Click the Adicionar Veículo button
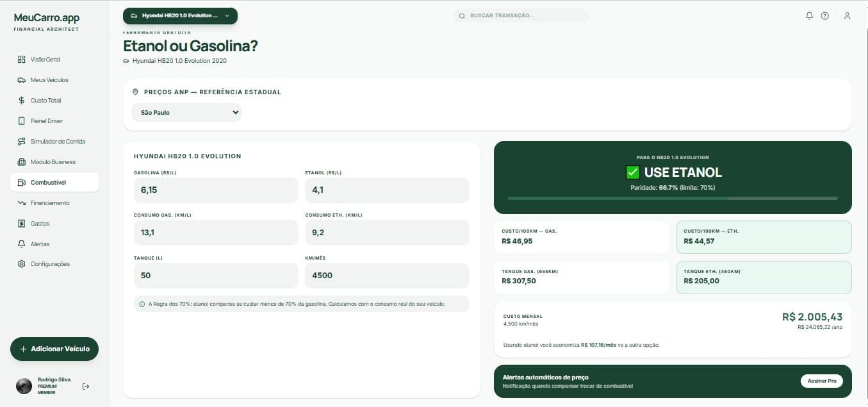 click(54, 349)
